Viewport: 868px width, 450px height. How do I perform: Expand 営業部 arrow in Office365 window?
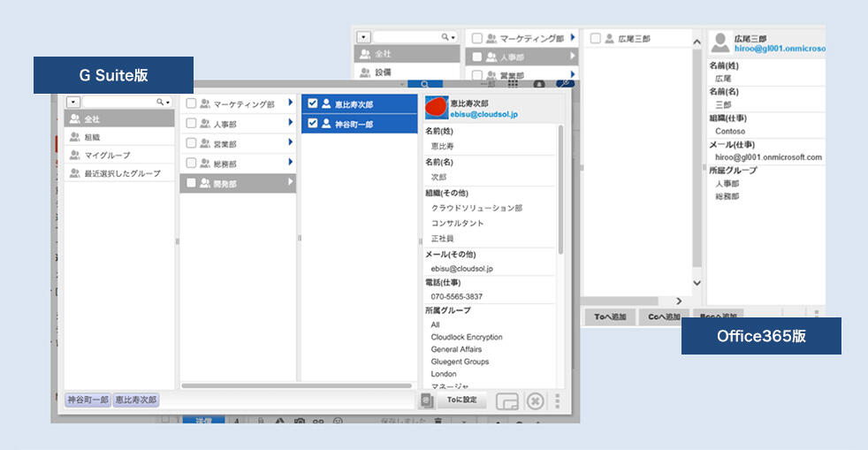pyautogui.click(x=573, y=73)
